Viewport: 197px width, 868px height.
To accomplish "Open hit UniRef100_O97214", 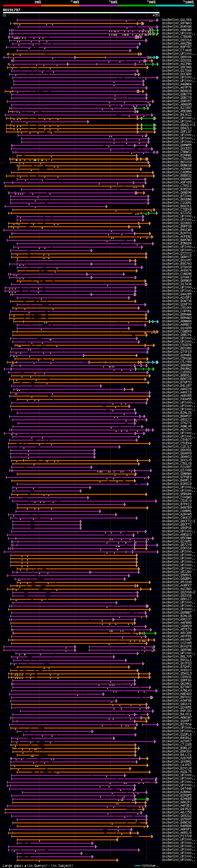I will click(x=177, y=40).
